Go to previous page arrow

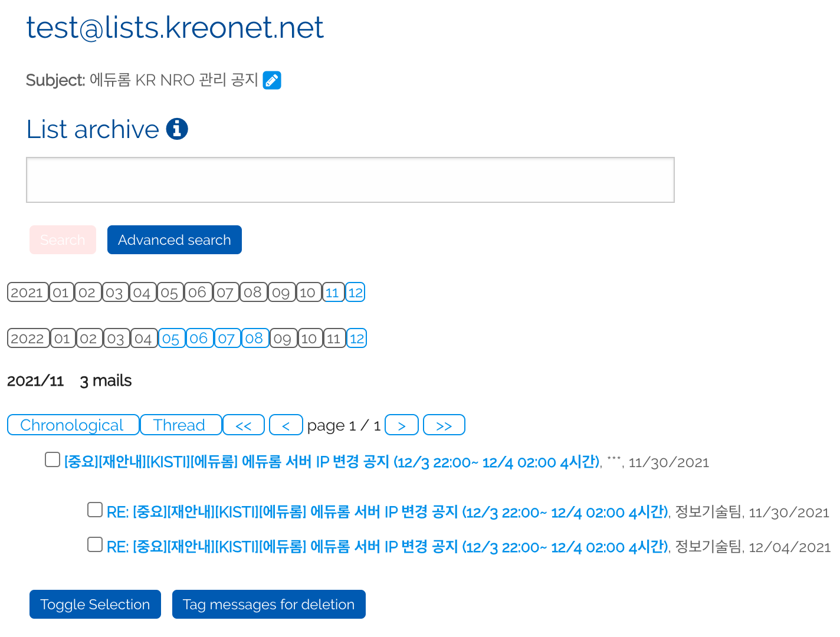coord(286,425)
